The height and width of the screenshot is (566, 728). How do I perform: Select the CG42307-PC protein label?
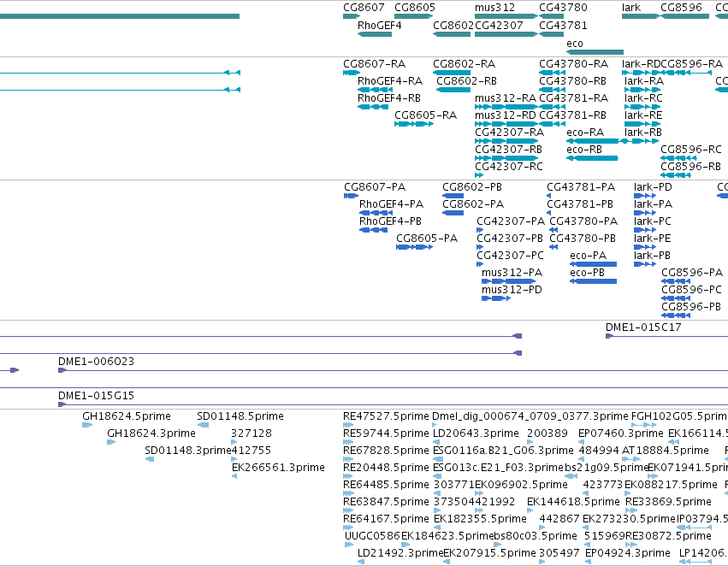coord(510,256)
